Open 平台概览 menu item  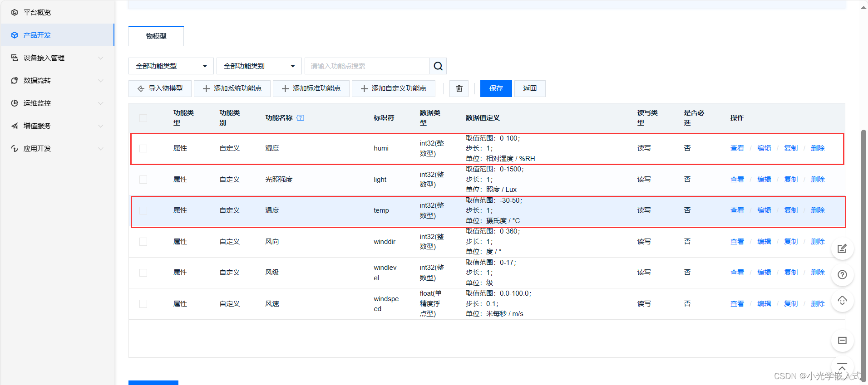coord(57,12)
